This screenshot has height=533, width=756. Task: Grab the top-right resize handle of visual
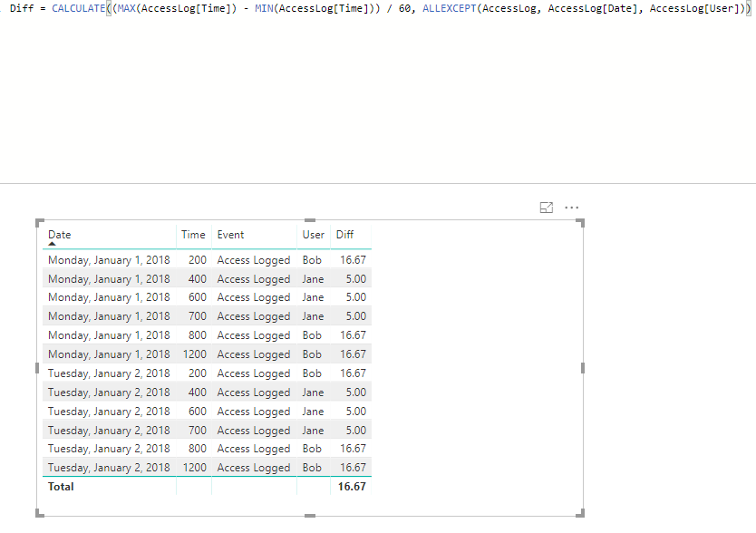click(580, 223)
